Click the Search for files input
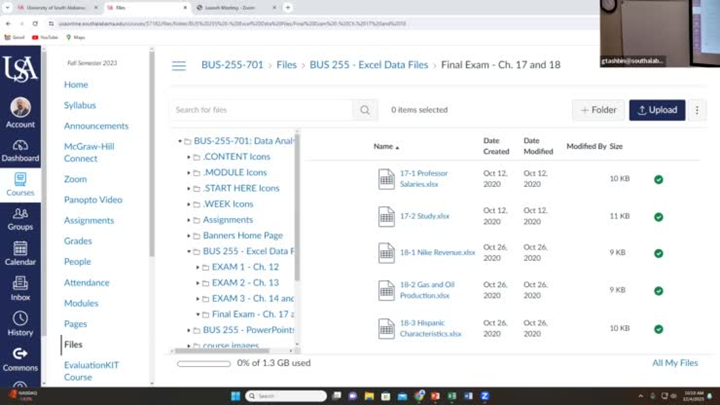This screenshot has width=720, height=405. click(262, 110)
